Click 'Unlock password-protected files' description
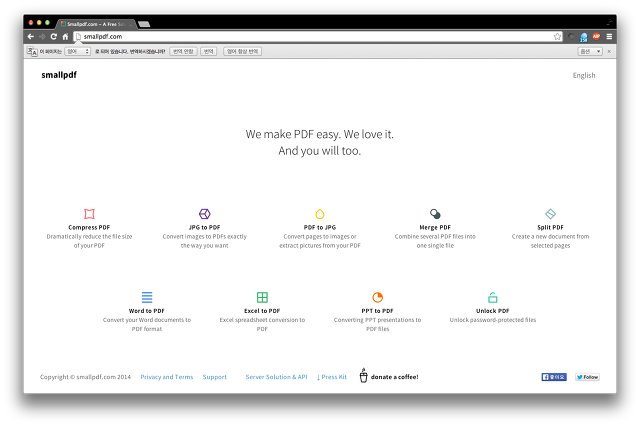Viewport: 640px width, 426px height. 493,320
